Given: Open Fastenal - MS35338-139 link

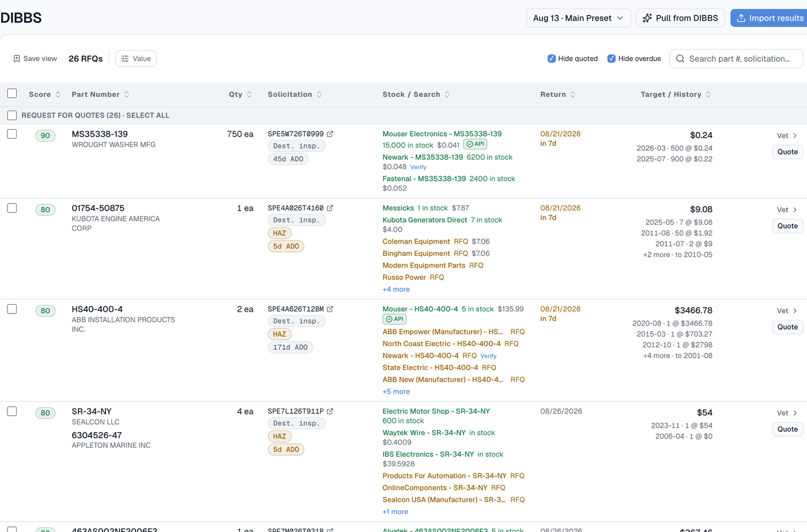Looking at the screenshot, I should tap(424, 179).
